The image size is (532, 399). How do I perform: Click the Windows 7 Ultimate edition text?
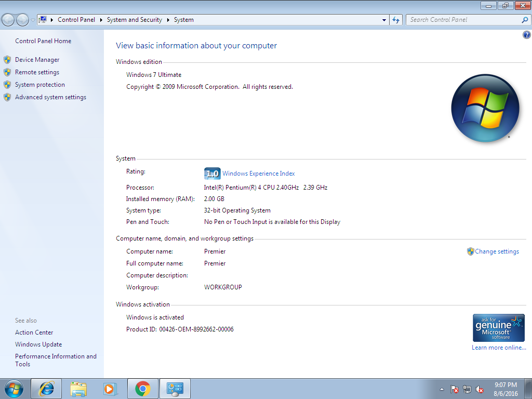click(154, 75)
